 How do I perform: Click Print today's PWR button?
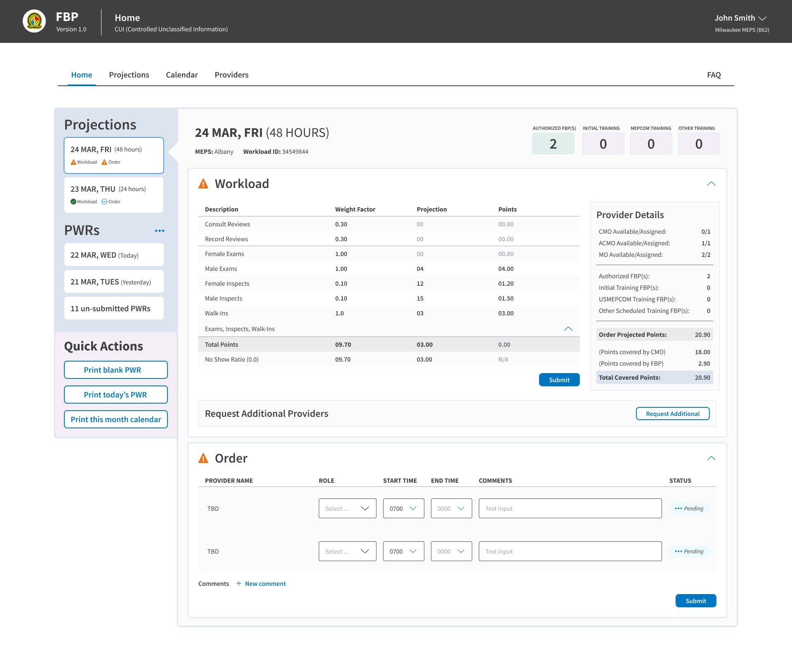116,395
